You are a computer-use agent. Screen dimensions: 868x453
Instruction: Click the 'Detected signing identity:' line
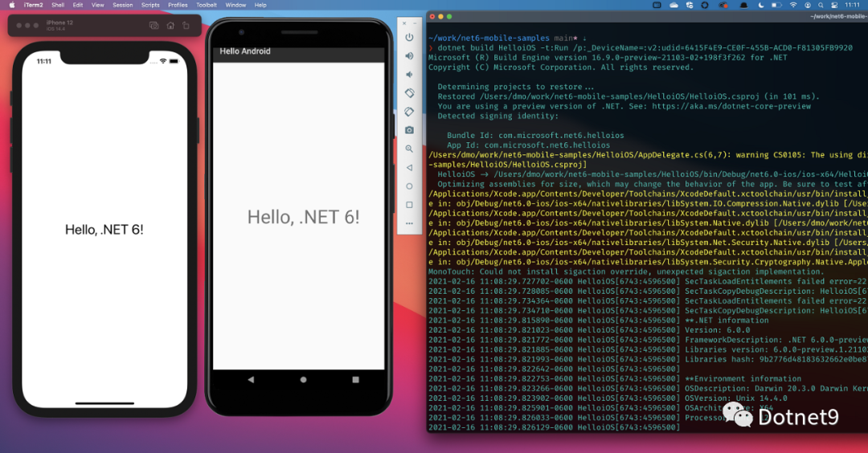tap(498, 116)
